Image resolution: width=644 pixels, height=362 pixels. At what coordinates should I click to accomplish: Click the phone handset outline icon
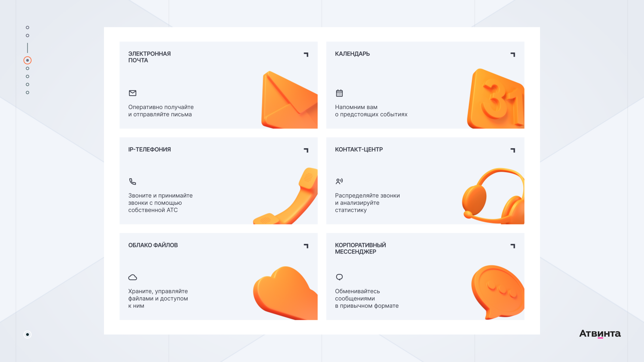(133, 181)
